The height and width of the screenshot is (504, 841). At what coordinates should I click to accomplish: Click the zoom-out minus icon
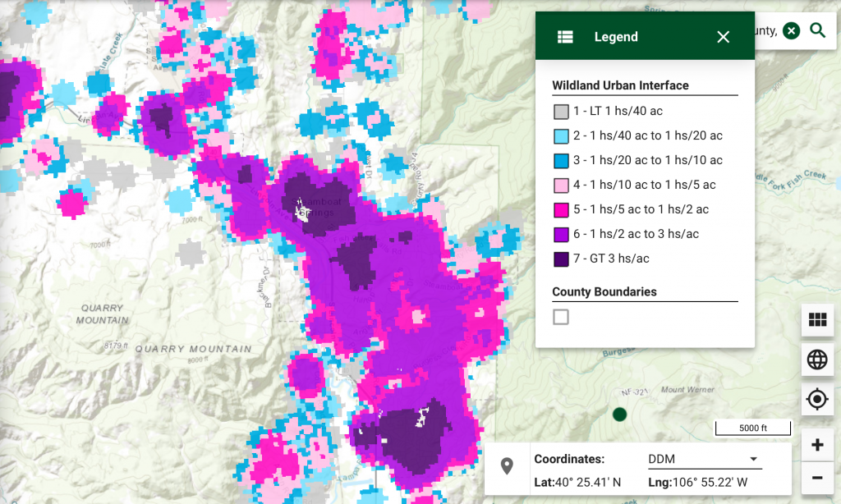click(817, 477)
